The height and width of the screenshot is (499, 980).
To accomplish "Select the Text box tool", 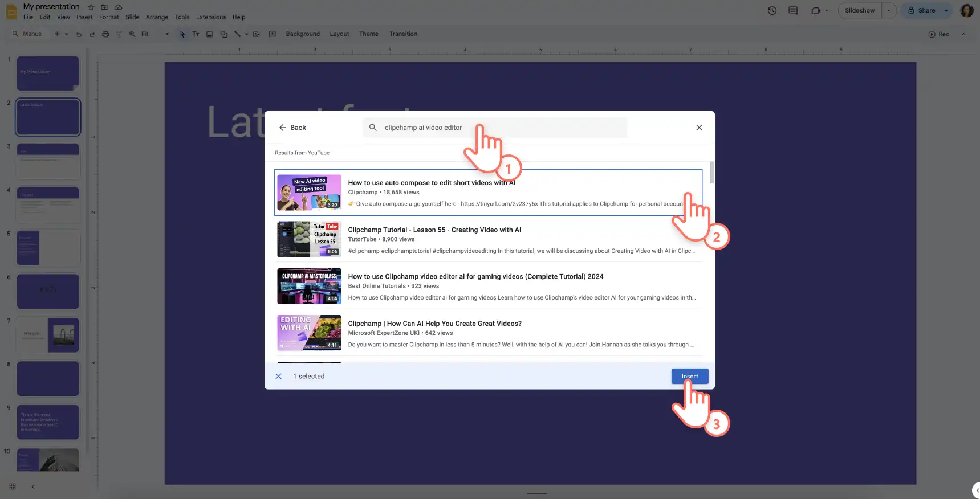I will click(196, 34).
